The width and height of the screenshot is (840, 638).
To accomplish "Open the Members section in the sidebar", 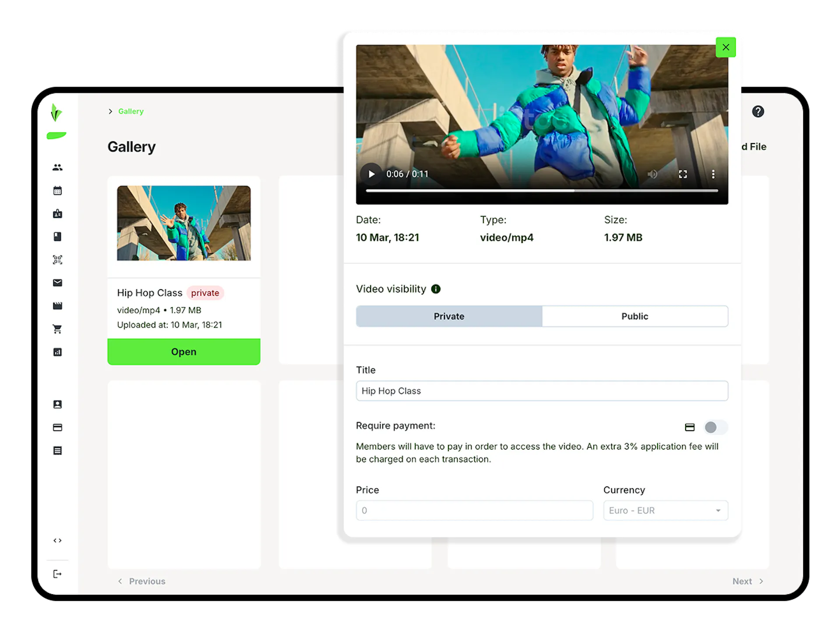I will tap(57, 167).
